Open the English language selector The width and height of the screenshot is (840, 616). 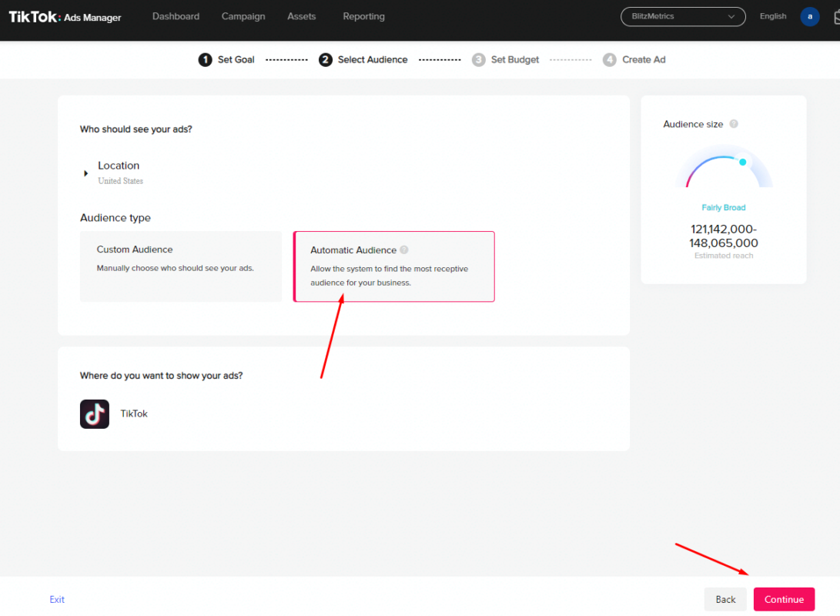coord(772,16)
